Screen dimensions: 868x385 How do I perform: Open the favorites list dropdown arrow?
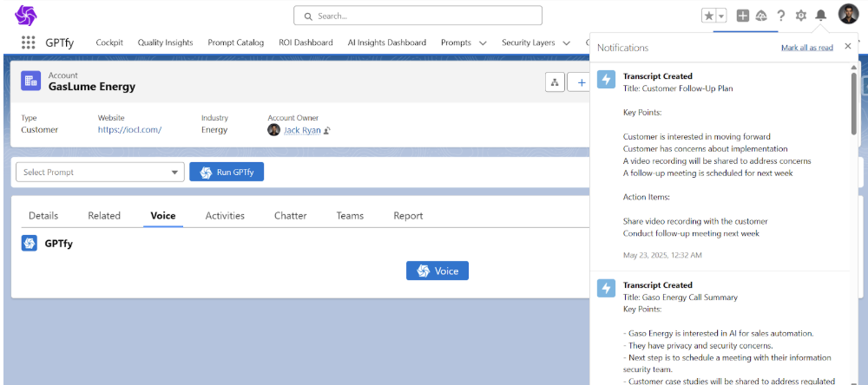[721, 16]
